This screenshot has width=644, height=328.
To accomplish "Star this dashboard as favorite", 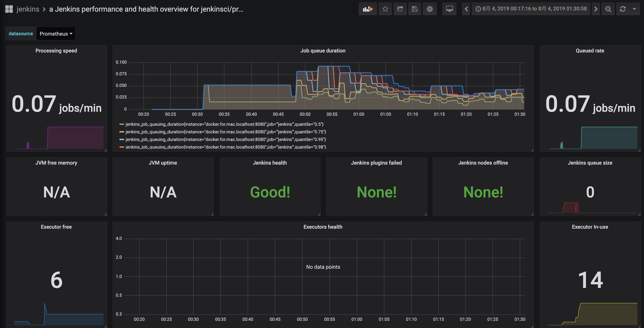I will (385, 9).
